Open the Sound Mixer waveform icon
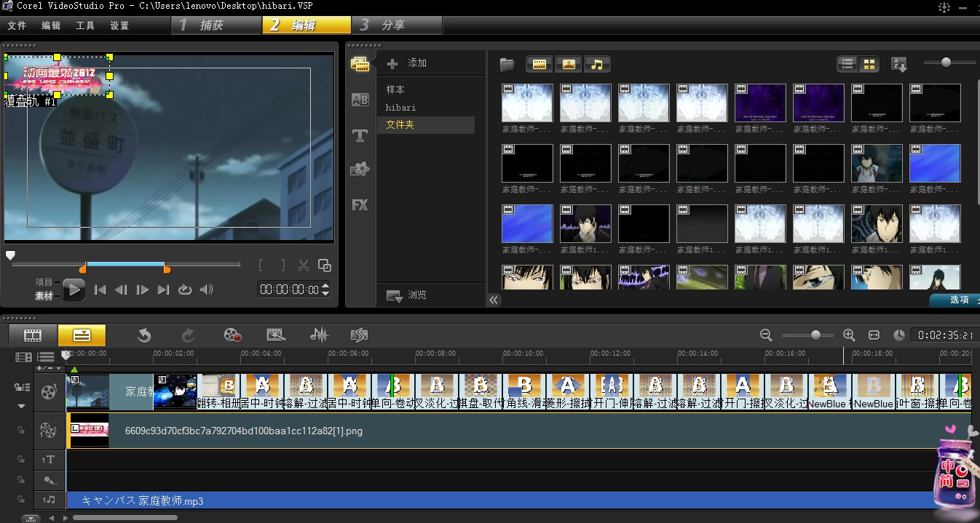Viewport: 980px width, 523px height. [x=319, y=335]
